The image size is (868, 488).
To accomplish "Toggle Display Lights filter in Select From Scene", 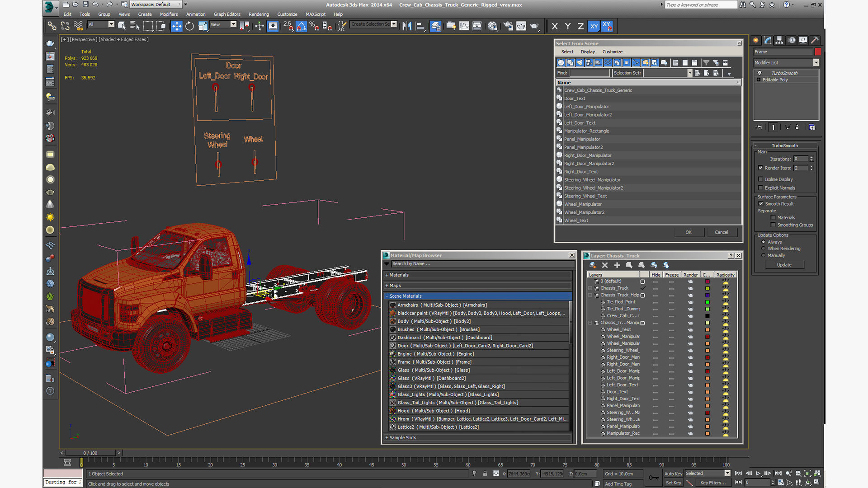I will pos(580,63).
